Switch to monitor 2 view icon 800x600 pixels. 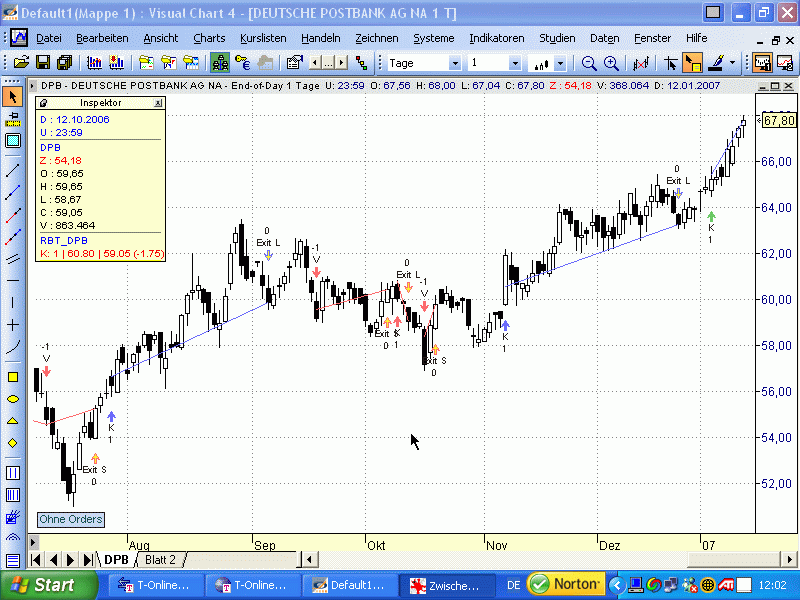(785, 63)
